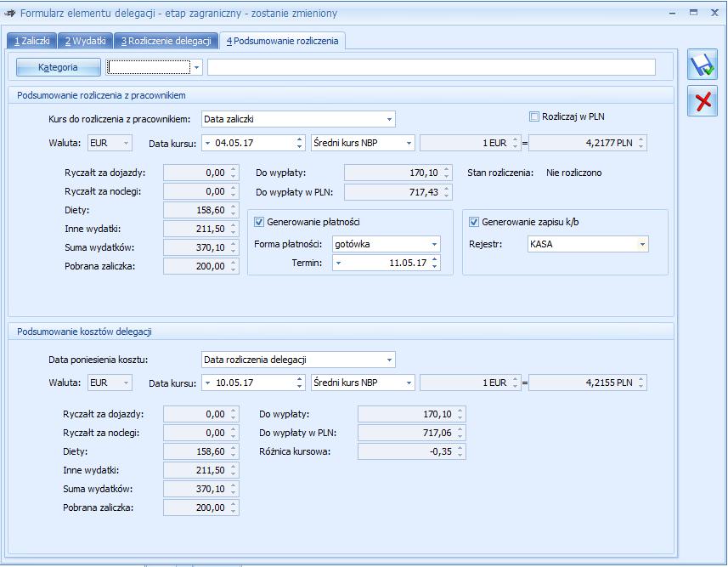This screenshot has height=567, width=728.
Task: Expand lower Średni kurs NBP dropdown
Action: 409,383
